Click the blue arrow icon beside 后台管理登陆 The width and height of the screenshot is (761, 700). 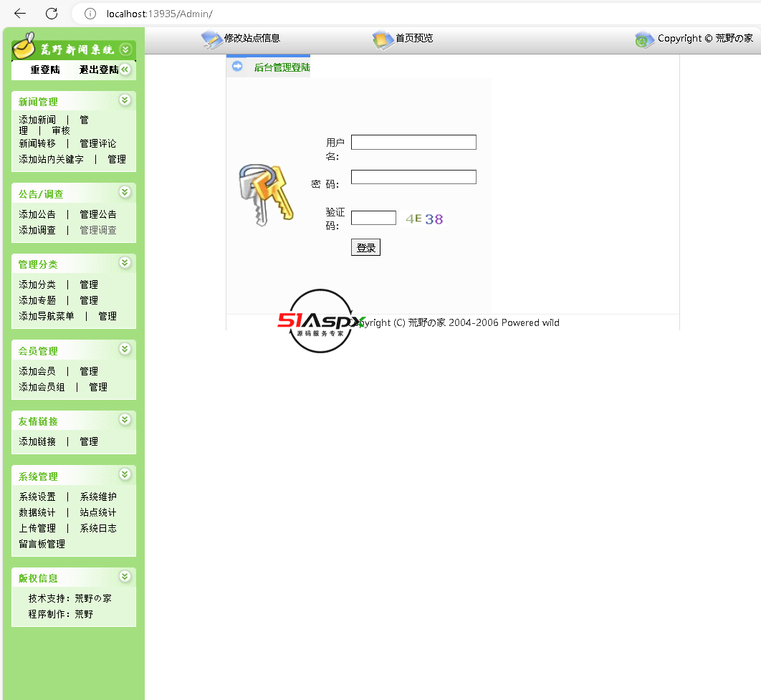[x=237, y=67]
